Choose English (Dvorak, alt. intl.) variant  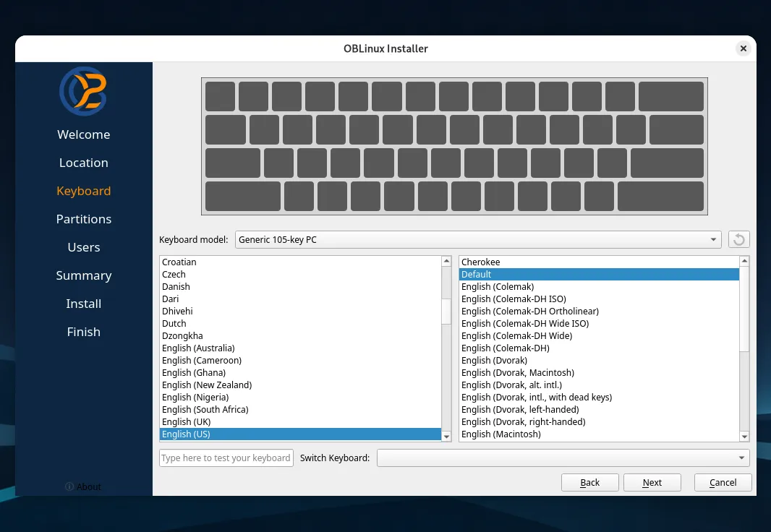click(599, 385)
